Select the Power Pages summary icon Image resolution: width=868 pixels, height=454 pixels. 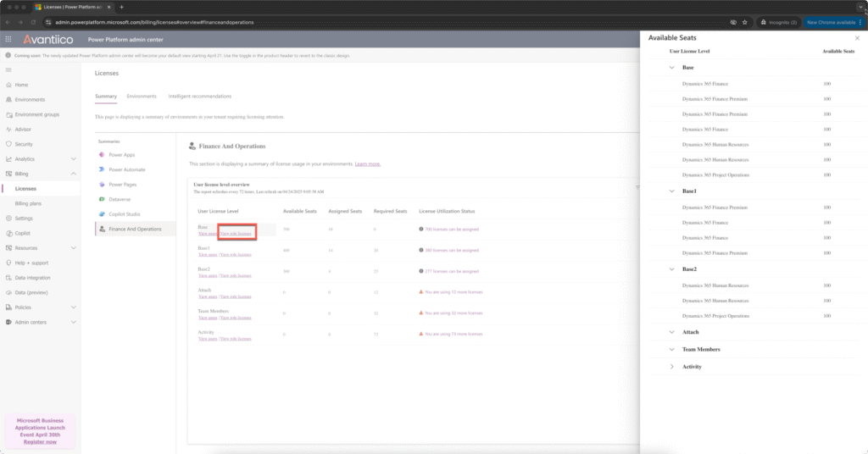click(x=102, y=184)
